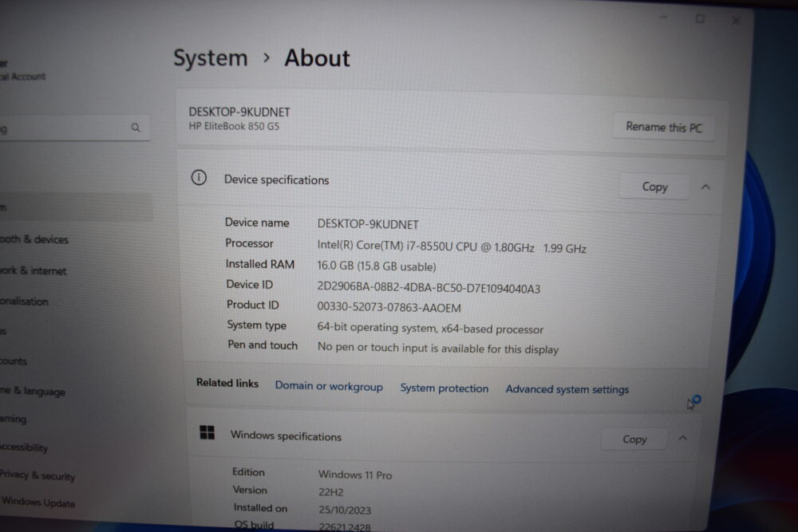Select Time & language in the sidebar
798x532 pixels.
pos(33,391)
